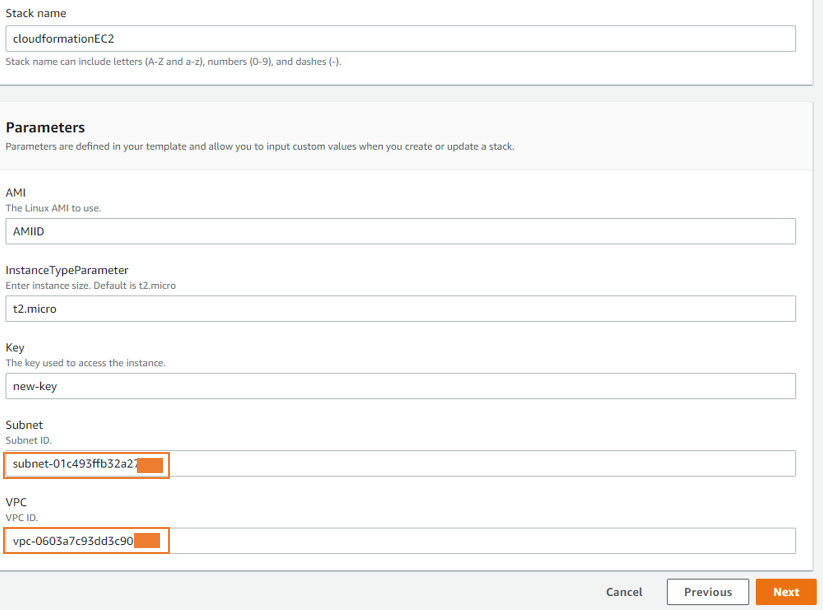Click the VPC ID input field
823x610 pixels.
[x=400, y=541]
